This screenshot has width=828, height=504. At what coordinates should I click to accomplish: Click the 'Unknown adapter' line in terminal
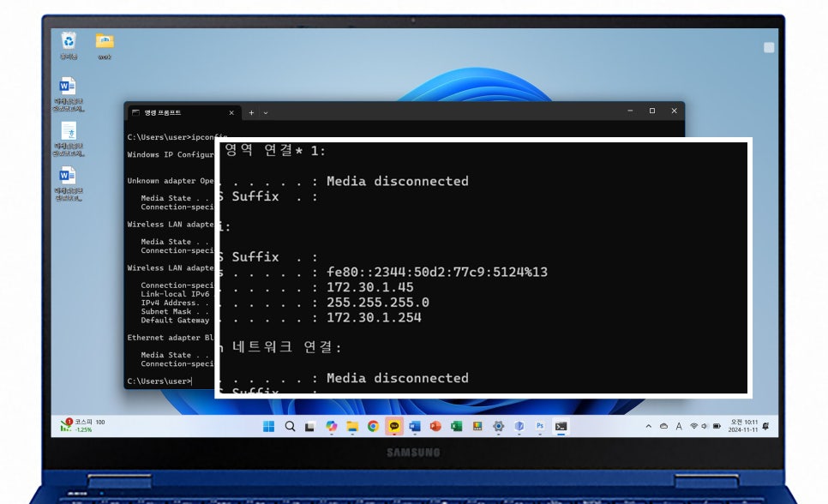click(171, 181)
